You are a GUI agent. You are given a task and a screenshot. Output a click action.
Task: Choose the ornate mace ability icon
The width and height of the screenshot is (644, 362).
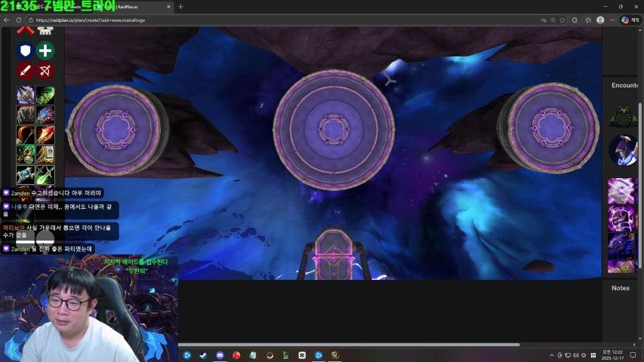point(26,95)
